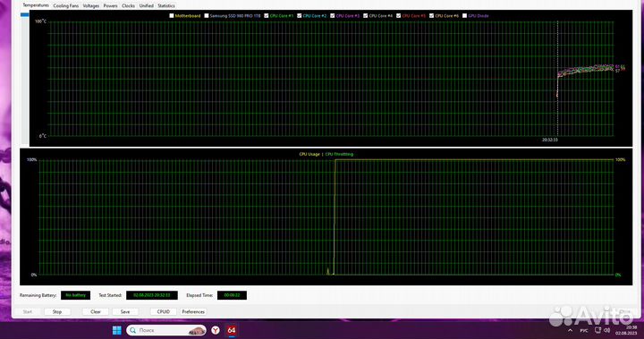
Task: Uncheck the CPU Core #3 checkbox
Action: coord(332,15)
